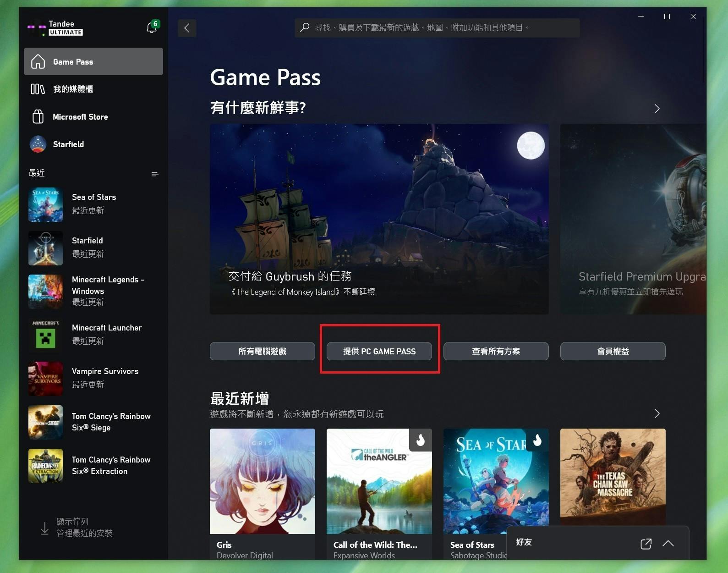Click the flame badge on Call of the Wild

point(420,440)
